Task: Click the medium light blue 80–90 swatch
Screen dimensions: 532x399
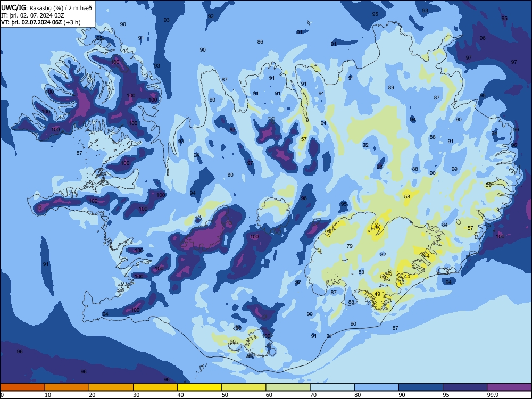Action: pyautogui.click(x=377, y=387)
